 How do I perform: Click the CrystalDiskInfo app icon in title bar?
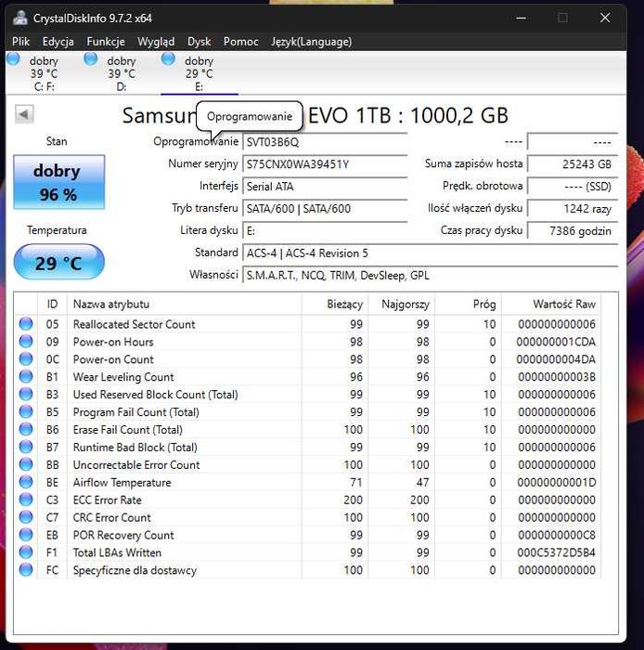point(19,18)
